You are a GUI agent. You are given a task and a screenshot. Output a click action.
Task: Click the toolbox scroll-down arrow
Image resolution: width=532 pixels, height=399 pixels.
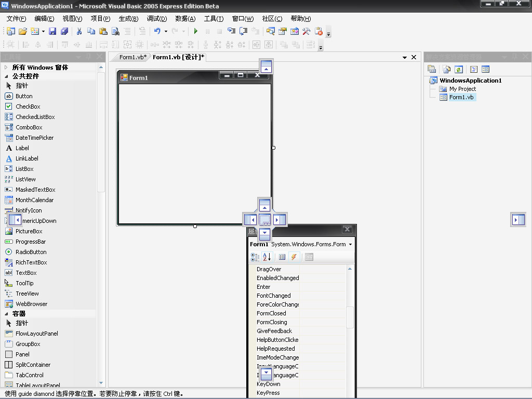pyautogui.click(x=101, y=383)
